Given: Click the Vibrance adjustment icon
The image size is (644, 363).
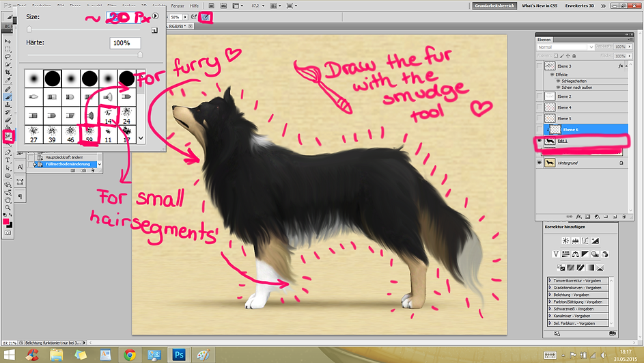Looking at the screenshot, I should point(556,254).
